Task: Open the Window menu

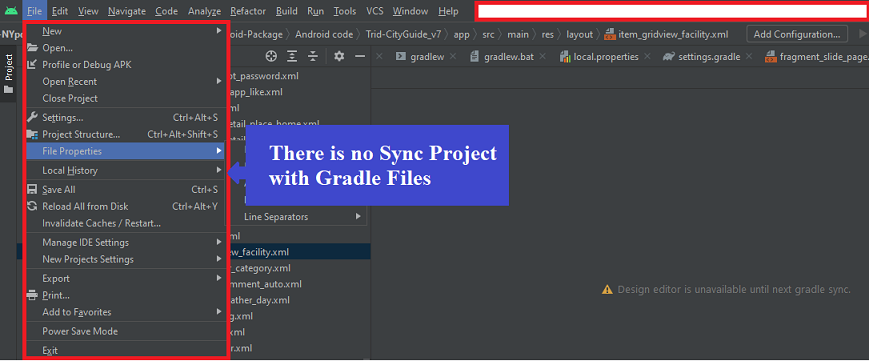Action: point(410,11)
